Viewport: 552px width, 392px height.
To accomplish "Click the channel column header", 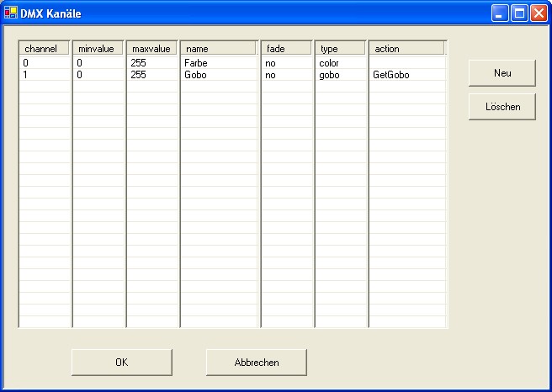I will (x=45, y=49).
